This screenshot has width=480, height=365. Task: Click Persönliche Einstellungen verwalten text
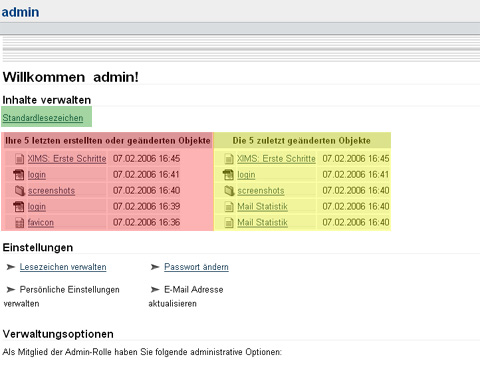point(61,296)
